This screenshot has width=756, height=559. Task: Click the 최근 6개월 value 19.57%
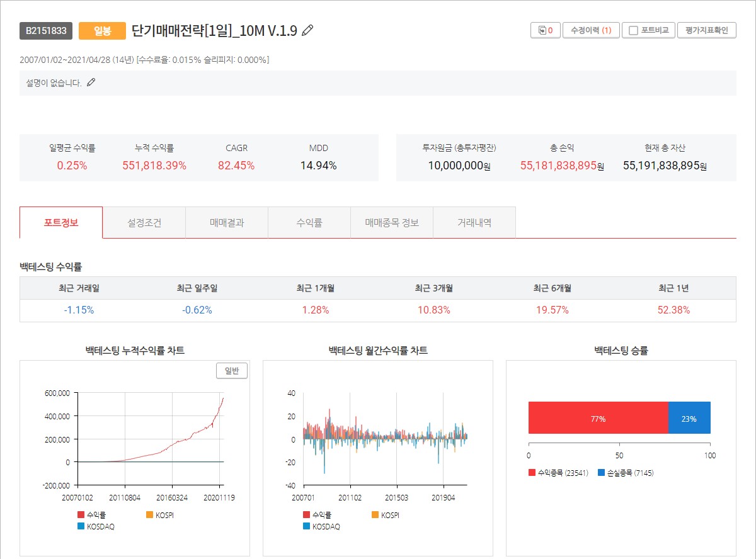(553, 310)
